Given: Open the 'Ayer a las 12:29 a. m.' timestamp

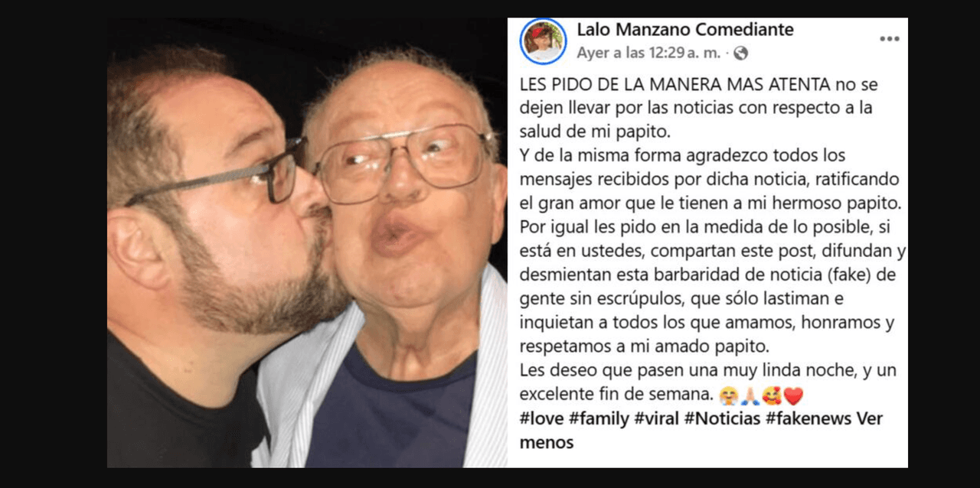Looking at the screenshot, I should pyautogui.click(x=647, y=54).
